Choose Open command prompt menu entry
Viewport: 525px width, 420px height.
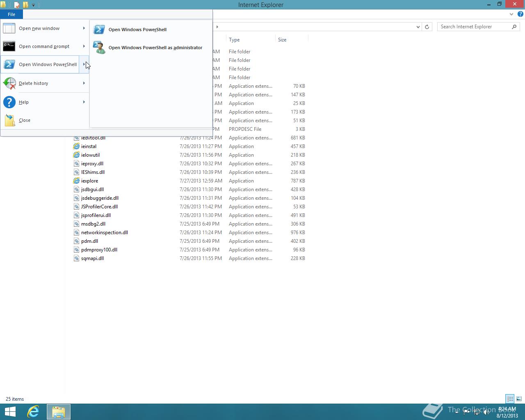click(44, 46)
